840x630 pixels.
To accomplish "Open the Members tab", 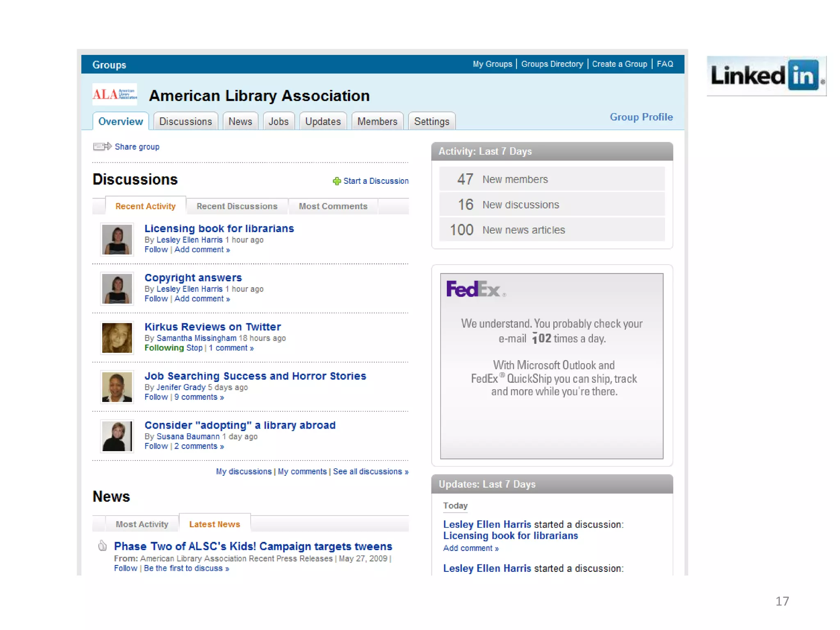I will pyautogui.click(x=377, y=121).
